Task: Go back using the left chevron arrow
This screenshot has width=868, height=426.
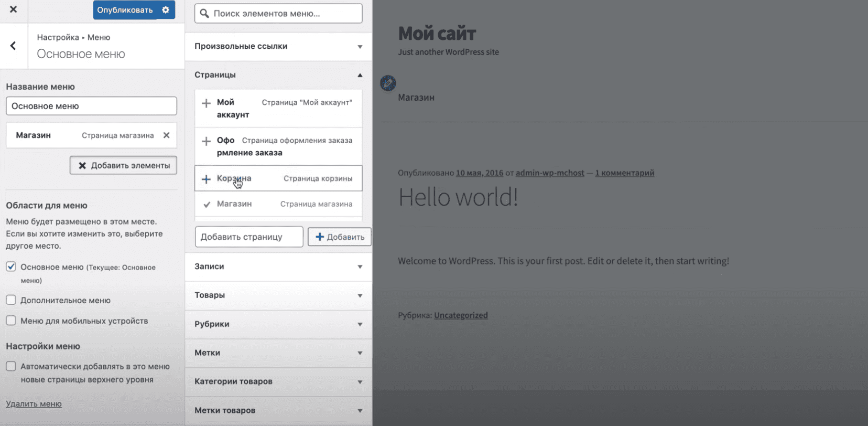Action: pyautogui.click(x=13, y=46)
